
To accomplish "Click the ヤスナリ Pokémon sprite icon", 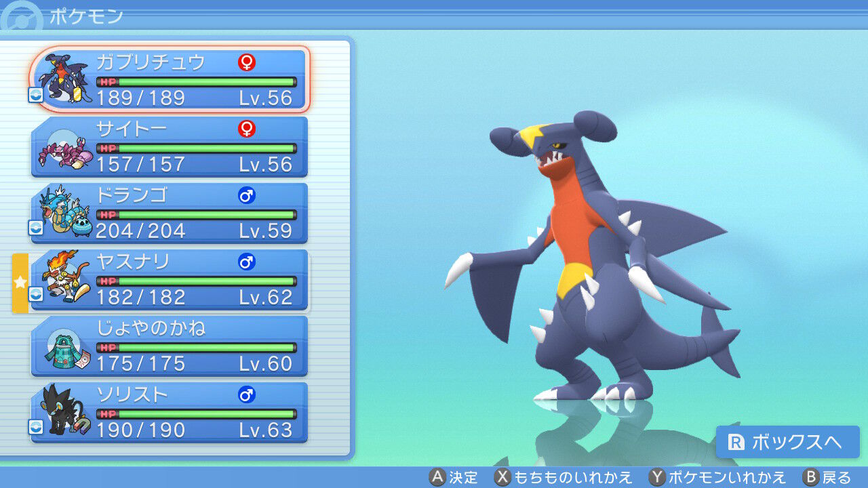I will (65, 278).
